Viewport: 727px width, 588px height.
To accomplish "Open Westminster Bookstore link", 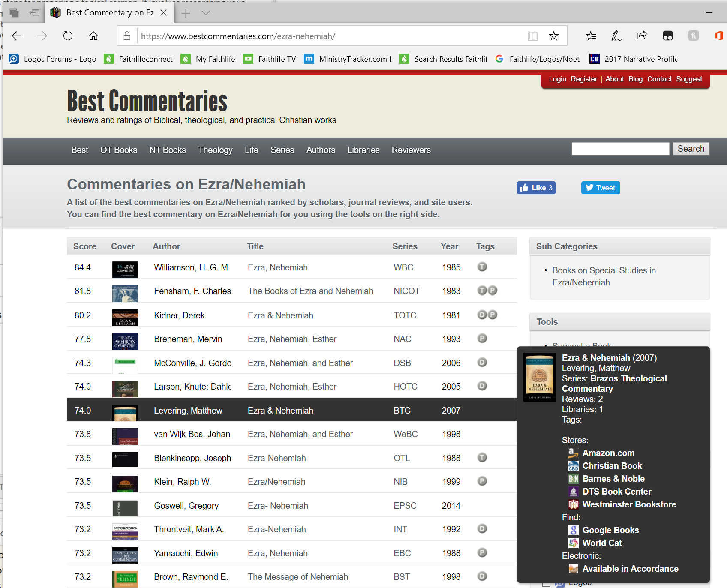I will tap(629, 504).
